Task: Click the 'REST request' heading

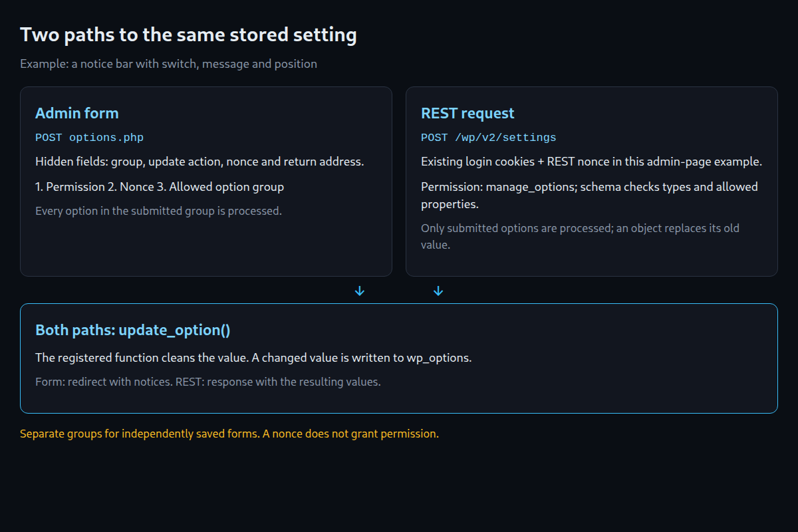Action: tap(467, 113)
